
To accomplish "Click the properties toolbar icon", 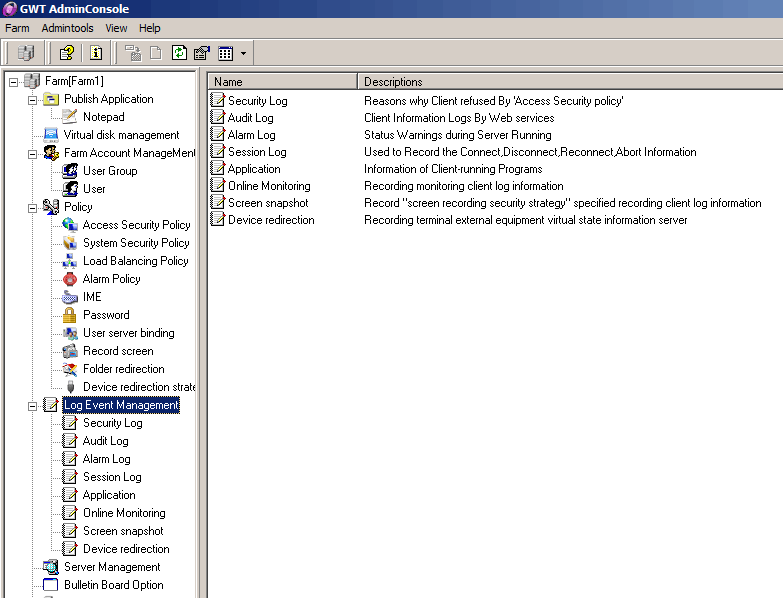I will tap(201, 53).
